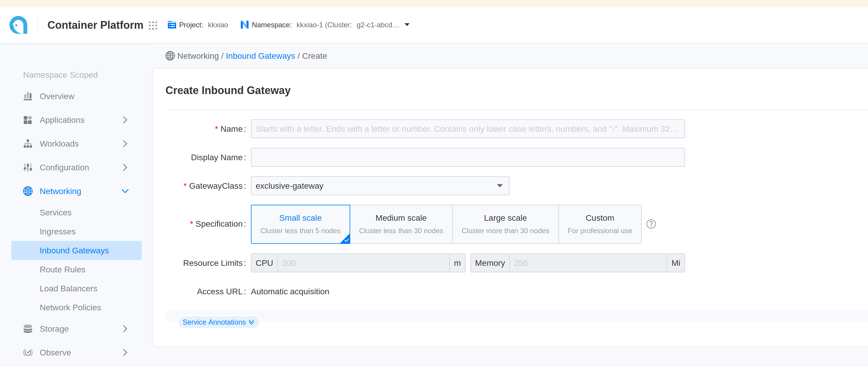Click the Applications sidebar icon
Viewport: 868px width, 367px height.
[28, 120]
